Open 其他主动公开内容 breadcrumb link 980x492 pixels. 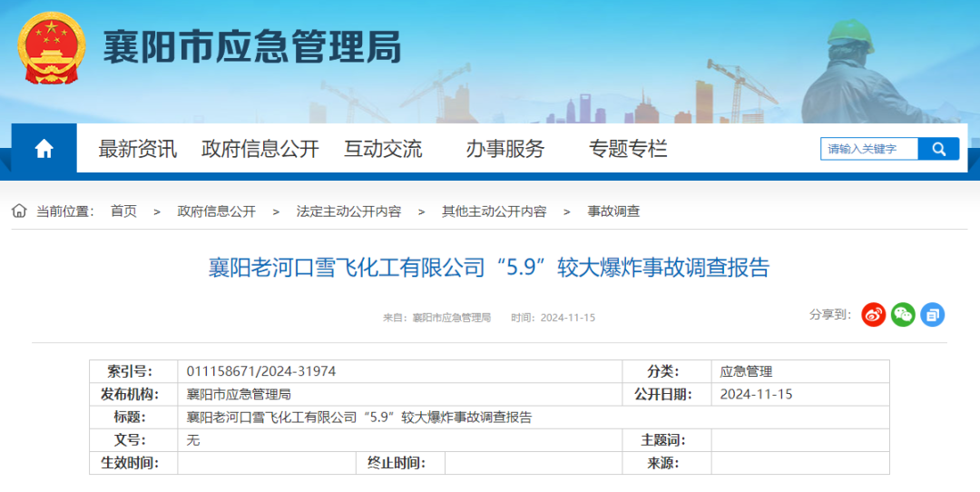(495, 212)
